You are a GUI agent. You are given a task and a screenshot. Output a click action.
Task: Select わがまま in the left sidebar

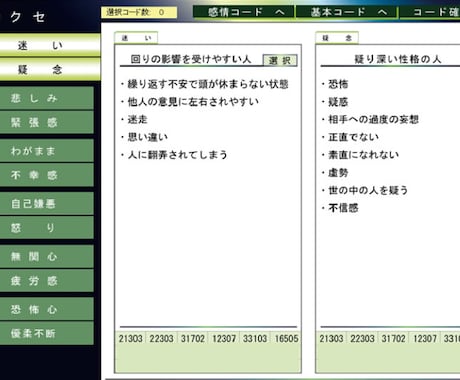coord(46,151)
